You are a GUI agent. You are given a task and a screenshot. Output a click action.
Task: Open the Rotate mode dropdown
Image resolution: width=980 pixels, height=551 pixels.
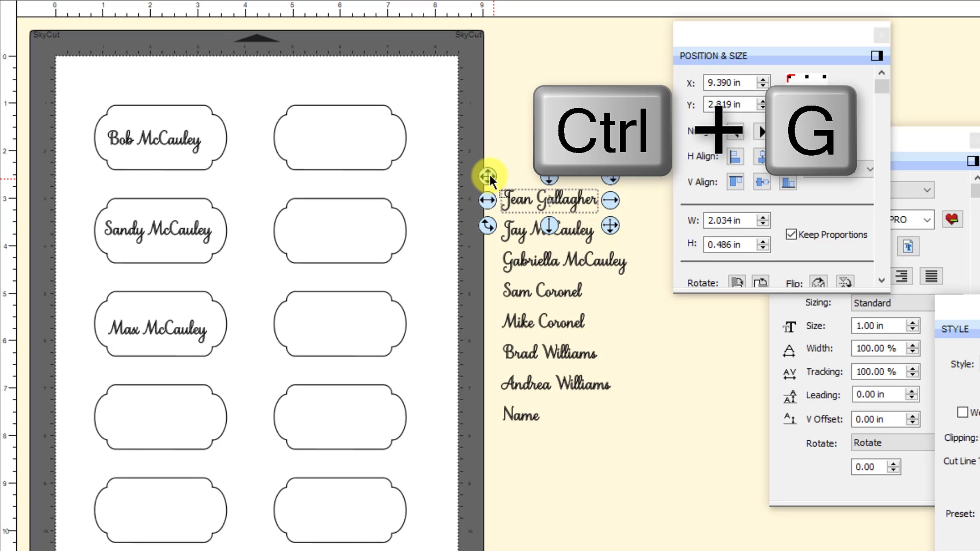[x=893, y=443]
